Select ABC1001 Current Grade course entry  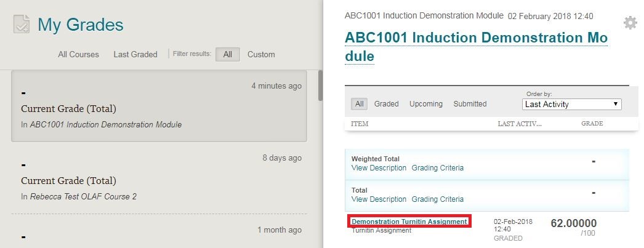[x=159, y=106]
